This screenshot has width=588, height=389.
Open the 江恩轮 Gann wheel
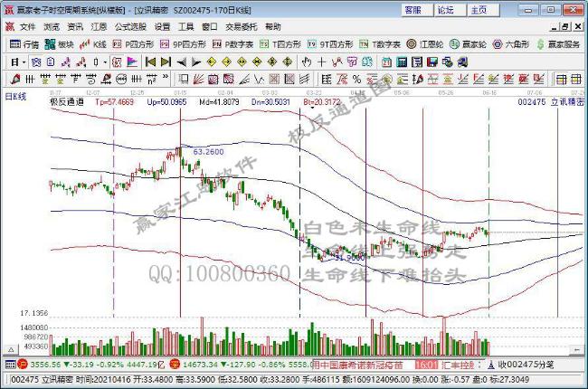[425, 44]
